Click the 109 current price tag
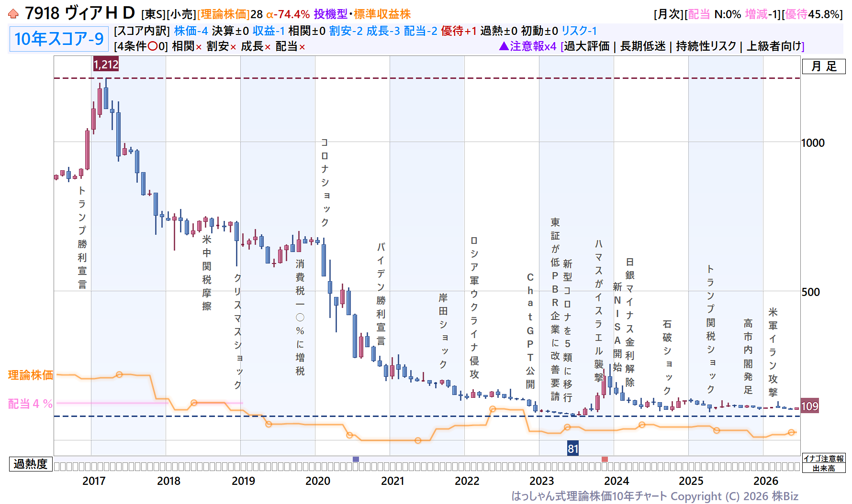 pyautogui.click(x=809, y=406)
